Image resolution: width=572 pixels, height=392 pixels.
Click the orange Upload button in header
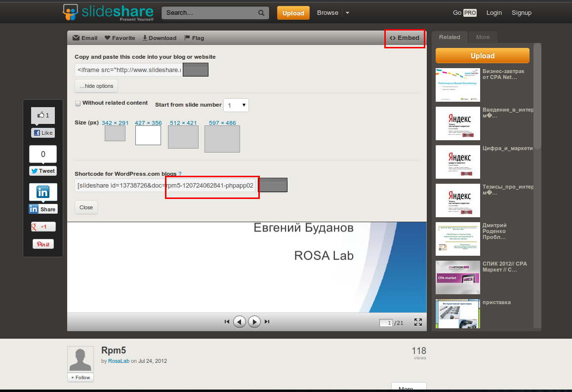pos(293,13)
